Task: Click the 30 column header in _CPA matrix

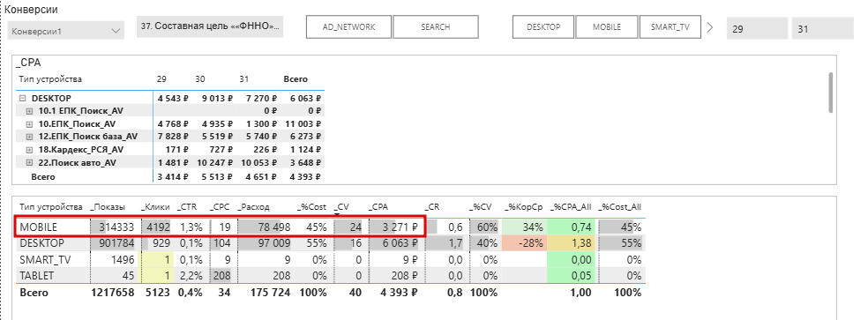Action: (200, 79)
